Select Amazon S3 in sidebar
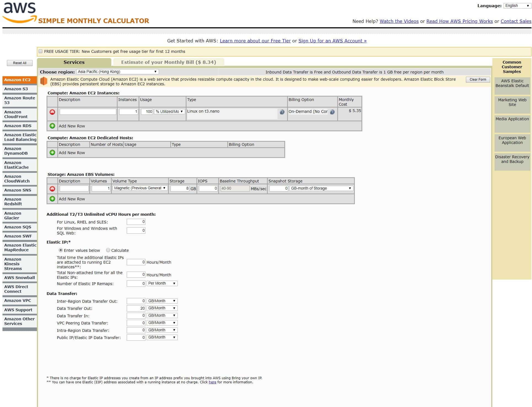This screenshot has width=532, height=407. [x=20, y=89]
